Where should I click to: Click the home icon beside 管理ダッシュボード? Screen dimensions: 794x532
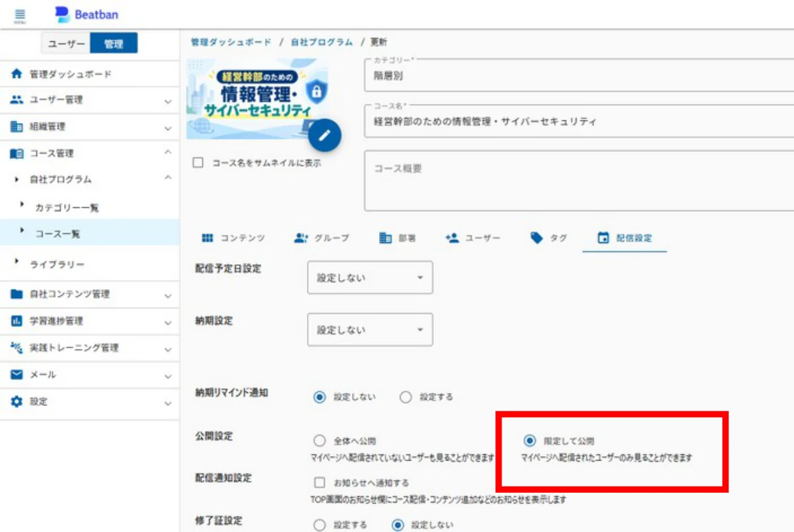(x=17, y=74)
